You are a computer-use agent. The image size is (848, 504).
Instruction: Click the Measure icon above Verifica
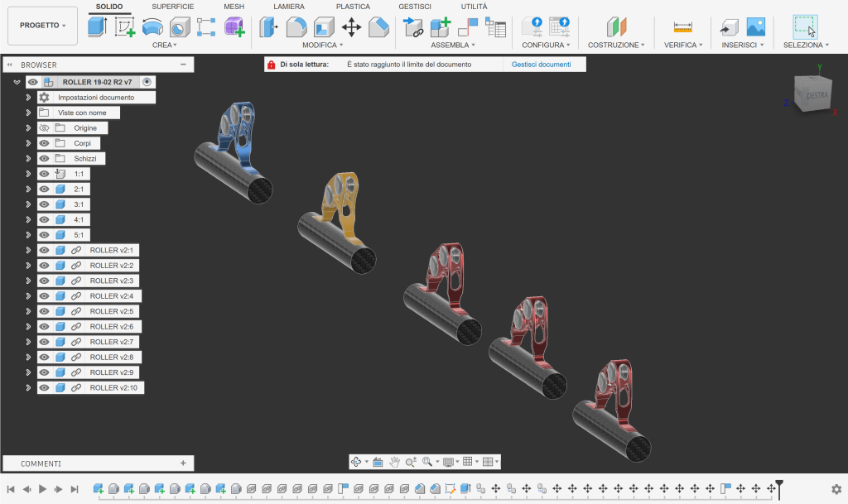[683, 27]
